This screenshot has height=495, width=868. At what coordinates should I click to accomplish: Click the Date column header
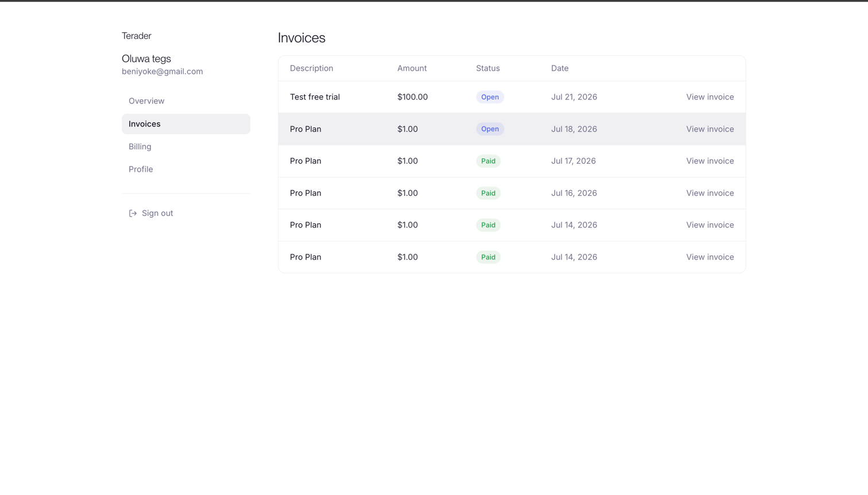tap(560, 68)
